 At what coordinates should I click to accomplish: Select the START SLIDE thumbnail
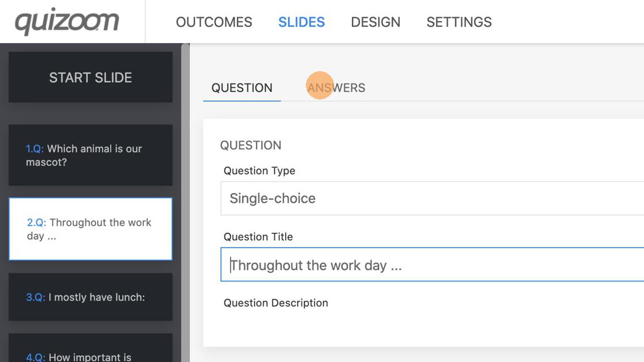click(x=90, y=78)
